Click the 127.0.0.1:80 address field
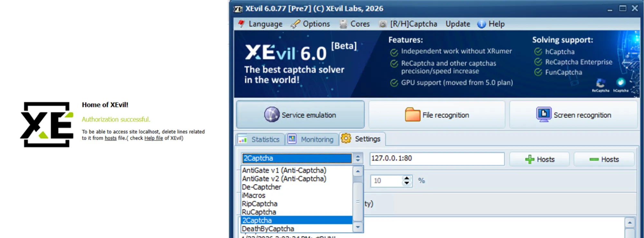Screen dimensions: 644x238 tap(437, 159)
